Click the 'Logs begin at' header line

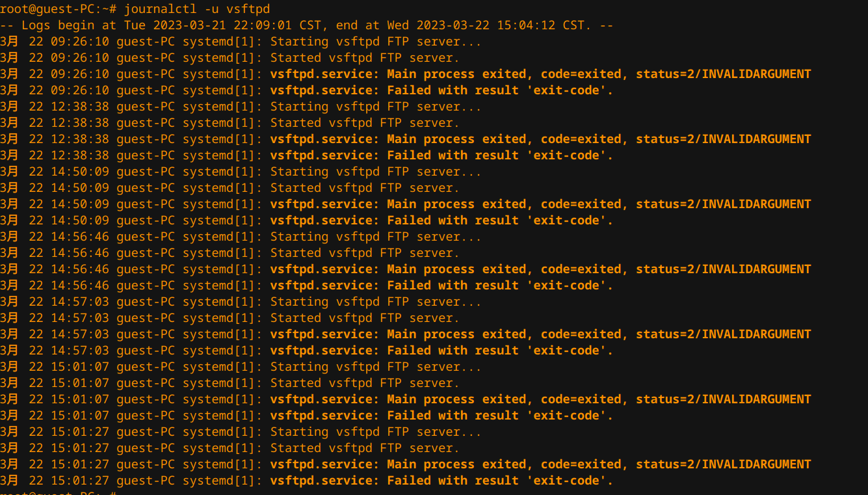[x=307, y=25]
